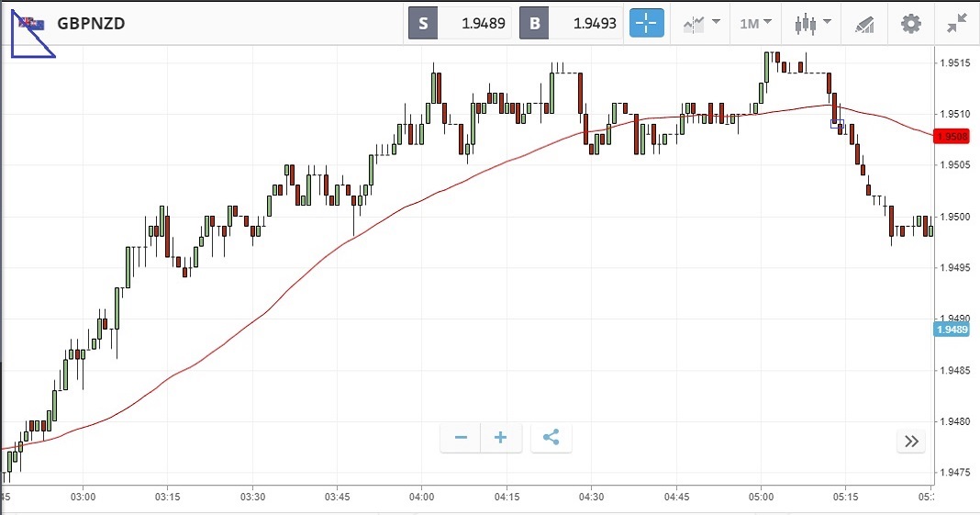Click the share chart icon
The width and height of the screenshot is (980, 515).
551,438
